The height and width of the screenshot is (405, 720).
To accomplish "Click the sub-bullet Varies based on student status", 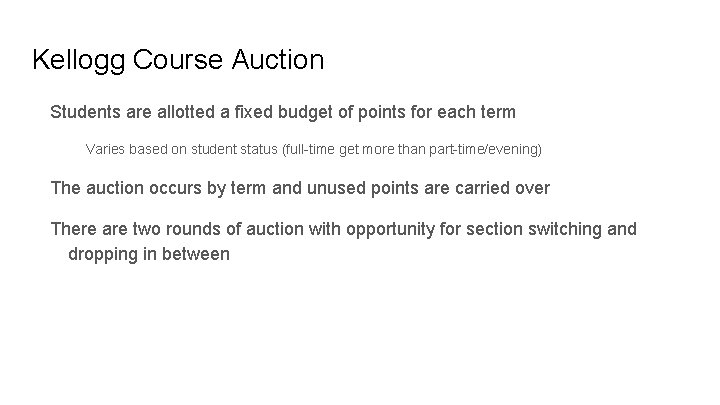I will [x=314, y=149].
